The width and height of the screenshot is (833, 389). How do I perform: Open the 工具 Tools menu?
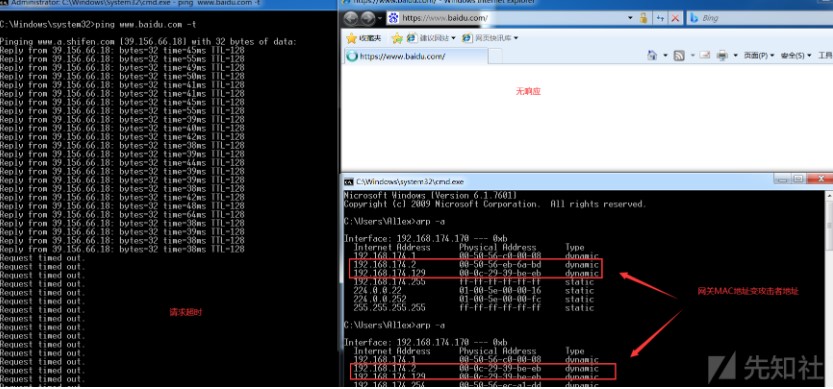[x=825, y=56]
